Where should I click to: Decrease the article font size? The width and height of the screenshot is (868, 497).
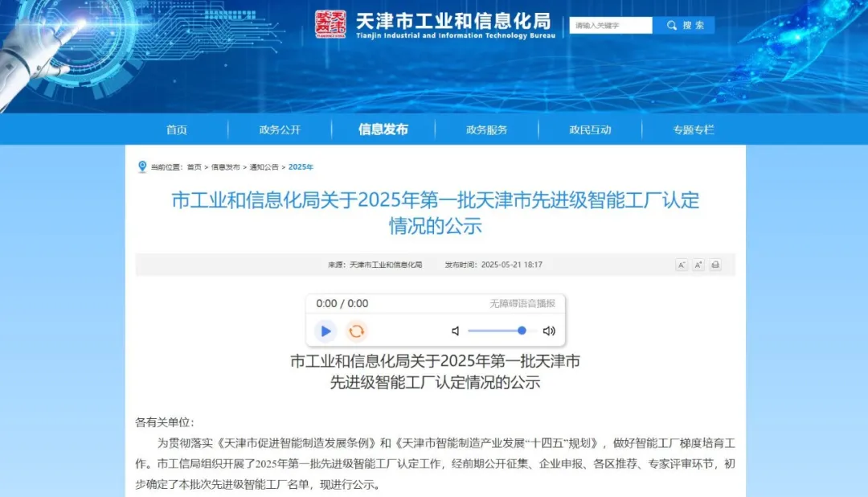click(682, 265)
